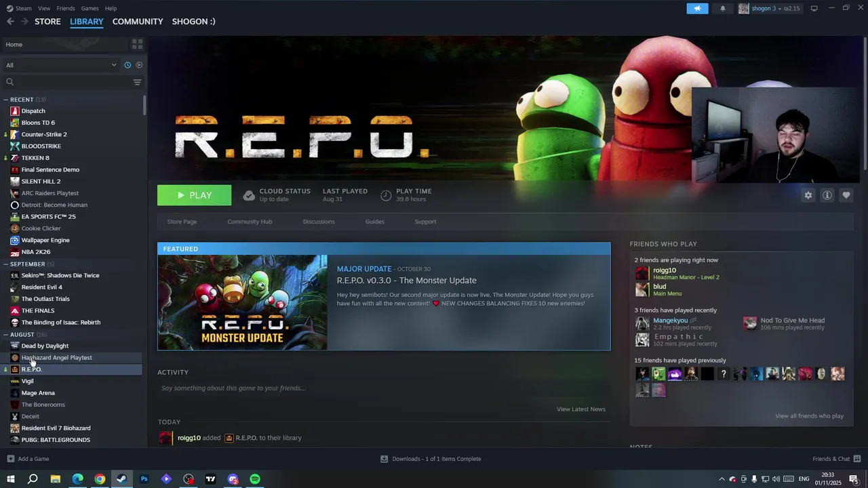The height and width of the screenshot is (488, 868).
Task: Open the Friends menu
Action: (66, 8)
